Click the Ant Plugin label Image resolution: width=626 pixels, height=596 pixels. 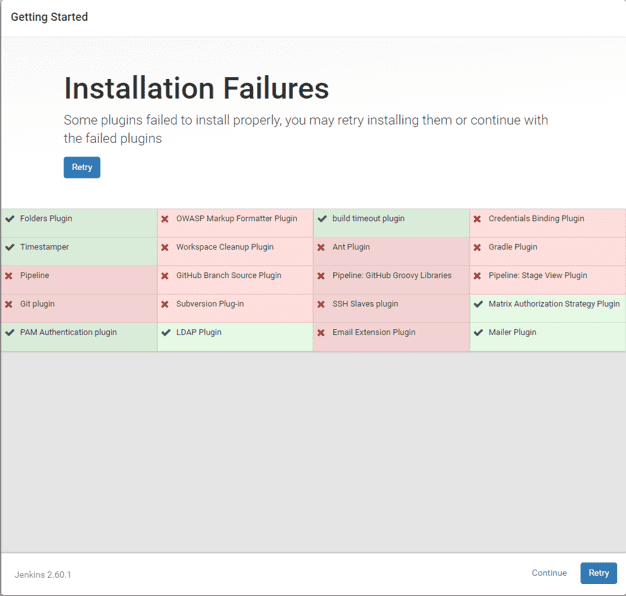coord(351,247)
